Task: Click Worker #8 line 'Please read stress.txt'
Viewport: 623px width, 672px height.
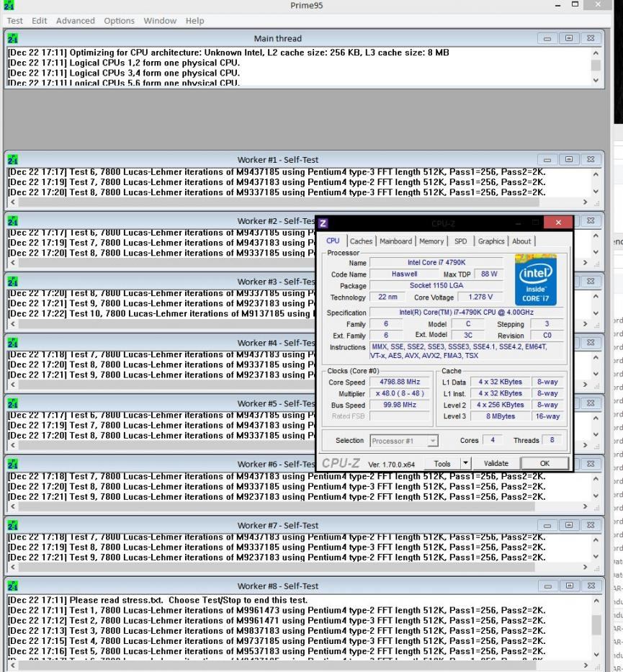Action: 158,601
